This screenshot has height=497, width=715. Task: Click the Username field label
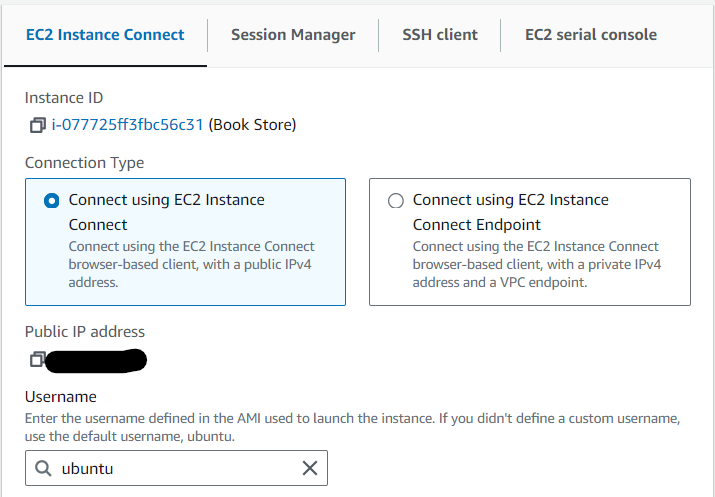[60, 397]
